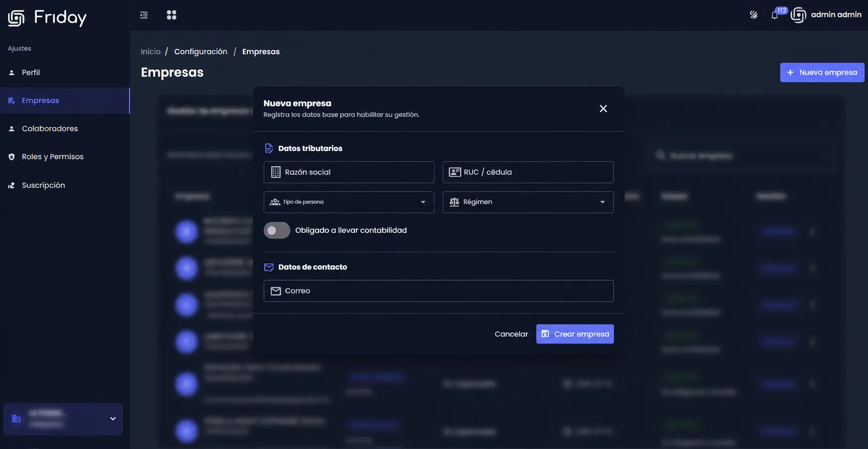The image size is (868, 449).
Task: Click the Datos tributarios section icon
Action: (x=269, y=148)
